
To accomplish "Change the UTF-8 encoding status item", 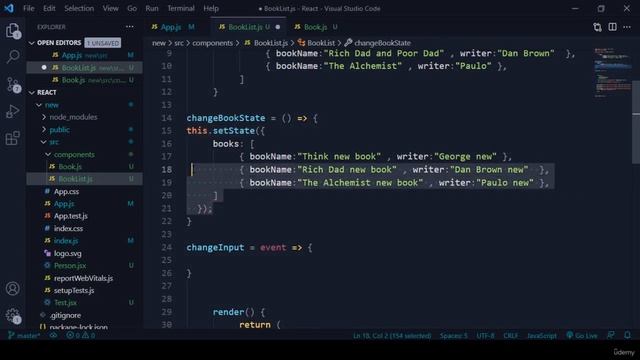I will pyautogui.click(x=485, y=336).
